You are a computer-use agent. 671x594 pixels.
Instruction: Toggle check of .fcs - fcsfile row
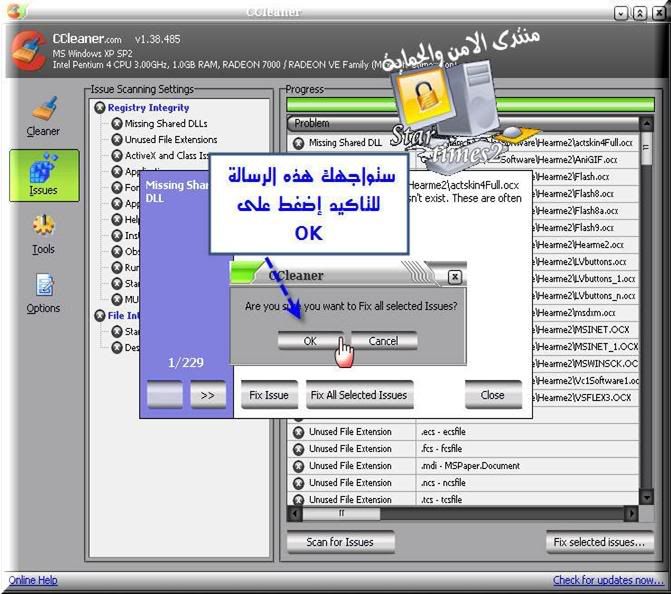[x=299, y=449]
